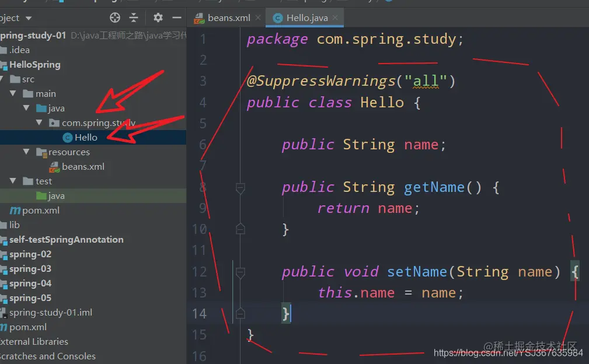Select the main folder in tree
The width and height of the screenshot is (589, 364).
coord(46,94)
